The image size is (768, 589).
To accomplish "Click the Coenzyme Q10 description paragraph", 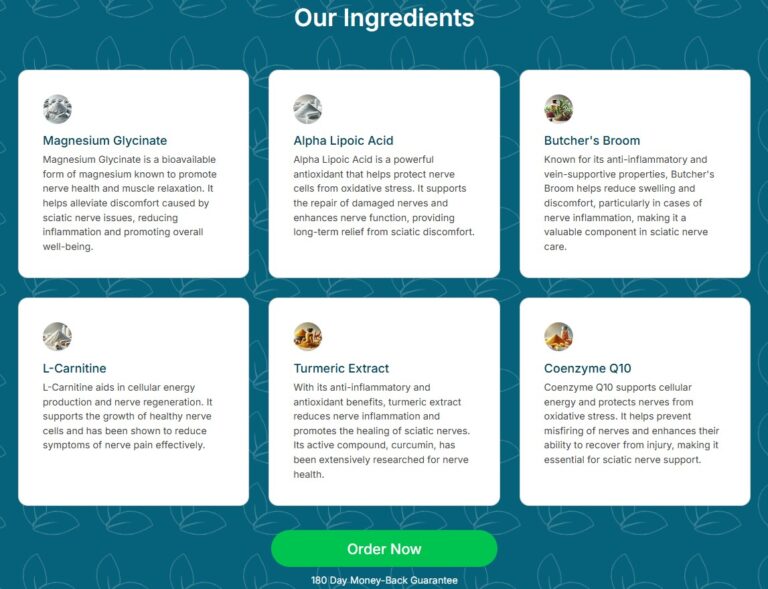I will tap(631, 423).
